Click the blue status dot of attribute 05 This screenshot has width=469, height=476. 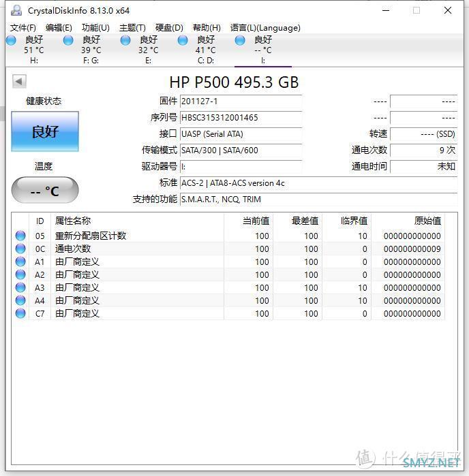click(x=20, y=236)
